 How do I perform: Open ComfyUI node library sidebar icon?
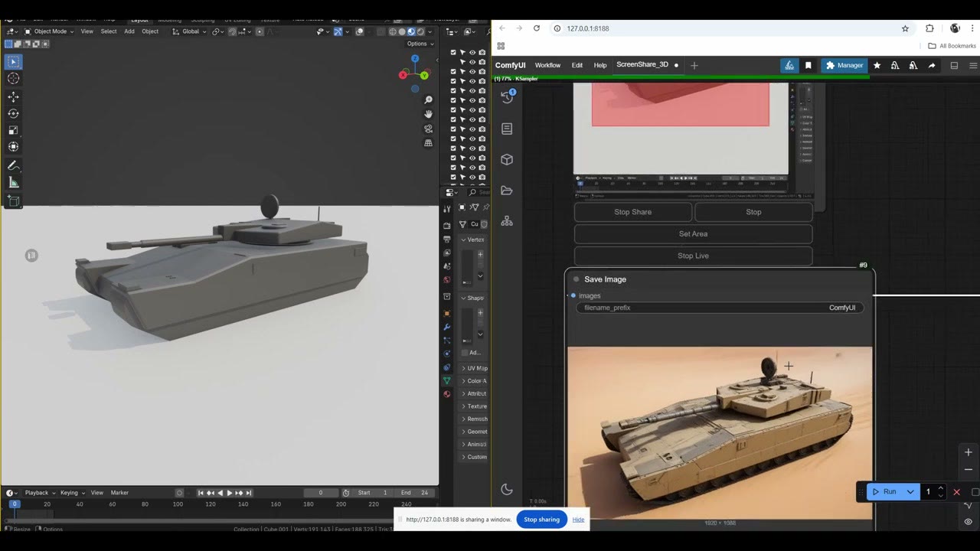tap(507, 129)
